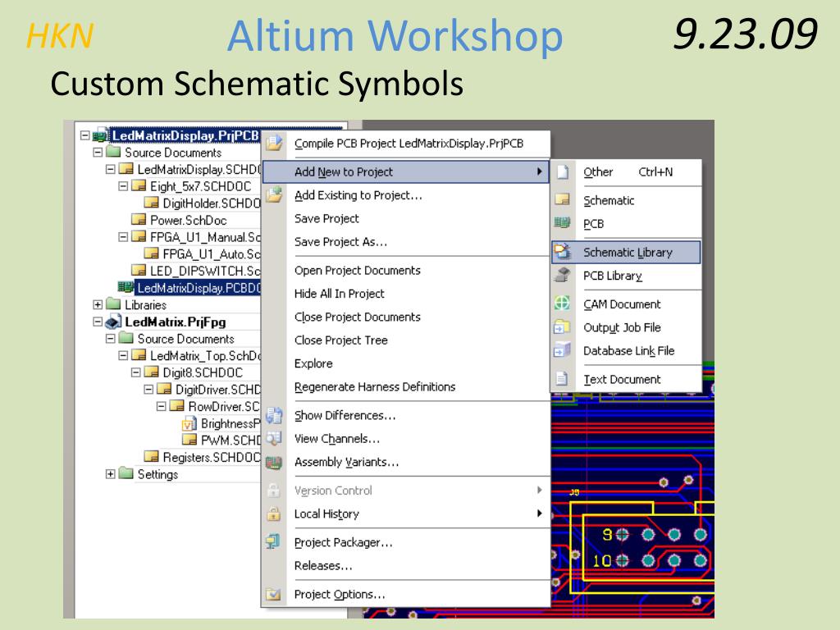Click the LedMatrix.PrjFpg project icon

coord(113,322)
